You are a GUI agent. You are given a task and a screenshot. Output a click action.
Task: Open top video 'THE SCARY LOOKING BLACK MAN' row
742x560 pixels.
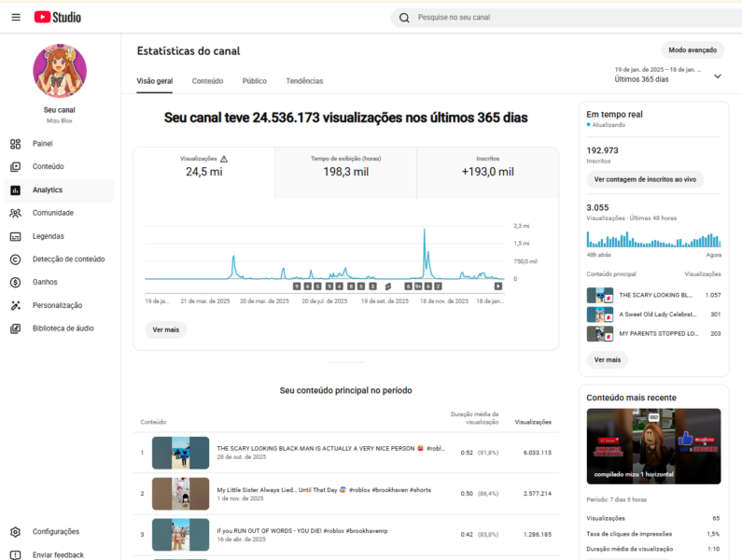click(x=346, y=453)
